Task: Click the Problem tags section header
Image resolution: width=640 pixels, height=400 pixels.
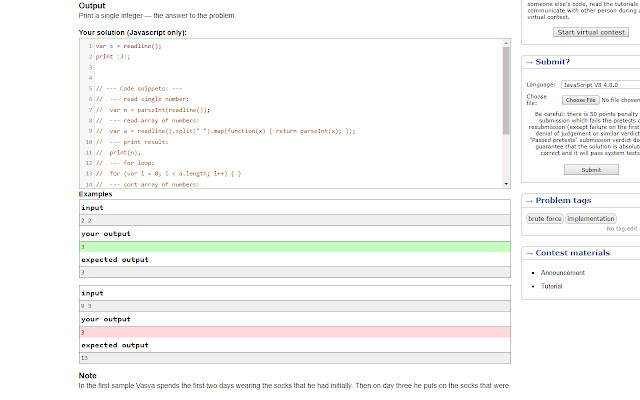Action: point(563,200)
